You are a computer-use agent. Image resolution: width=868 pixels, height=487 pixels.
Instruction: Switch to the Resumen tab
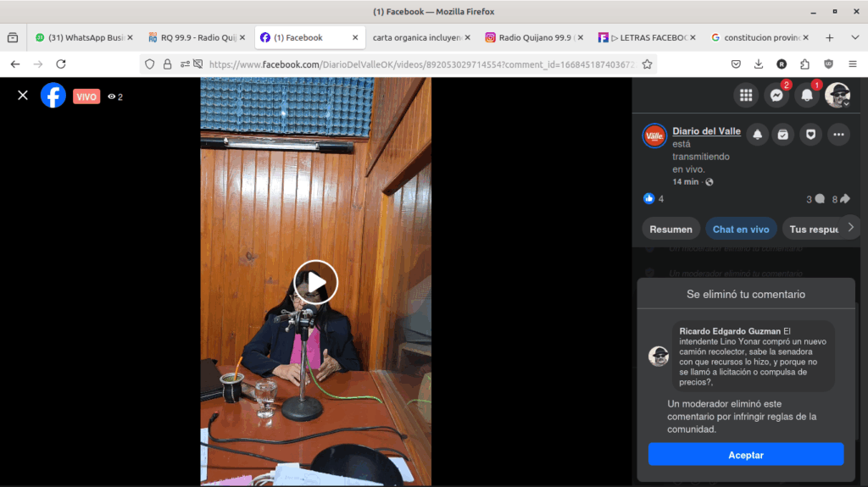coord(670,230)
